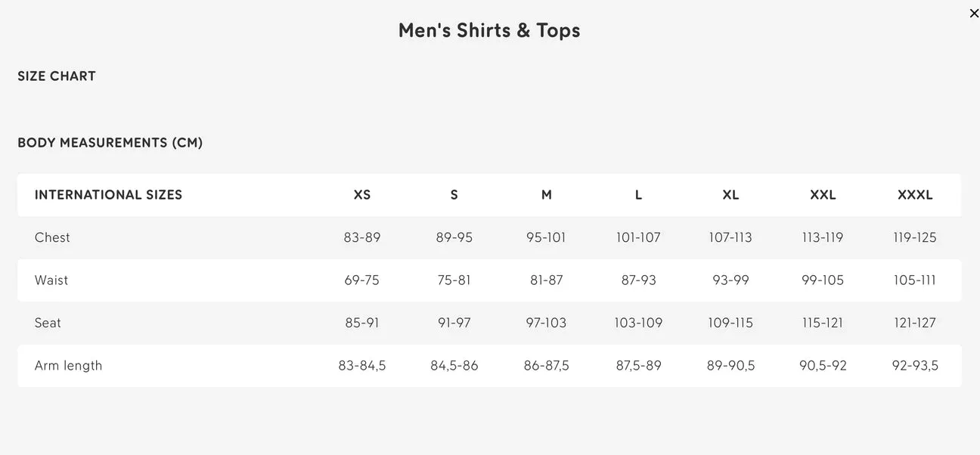The height and width of the screenshot is (455, 980).
Task: Close the size chart dialog
Action: click(974, 14)
